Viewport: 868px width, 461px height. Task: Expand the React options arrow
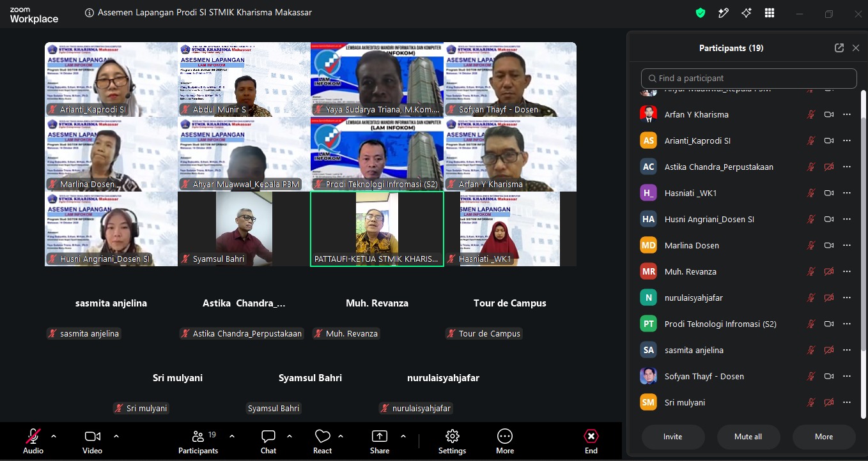[341, 436]
